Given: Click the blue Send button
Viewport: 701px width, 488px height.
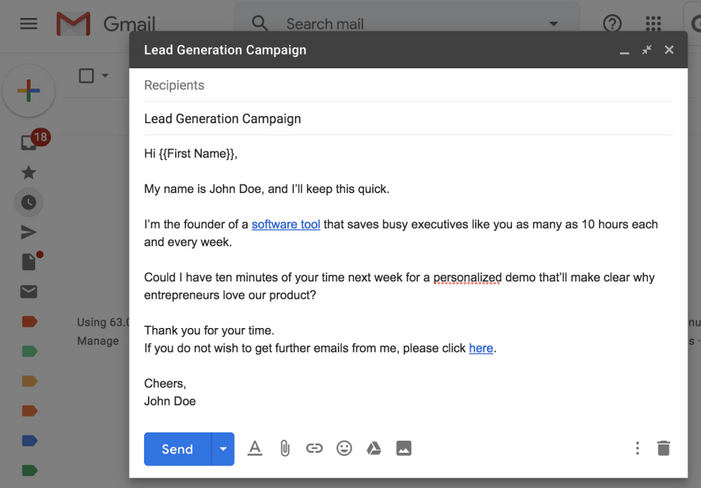Looking at the screenshot, I should 177,449.
